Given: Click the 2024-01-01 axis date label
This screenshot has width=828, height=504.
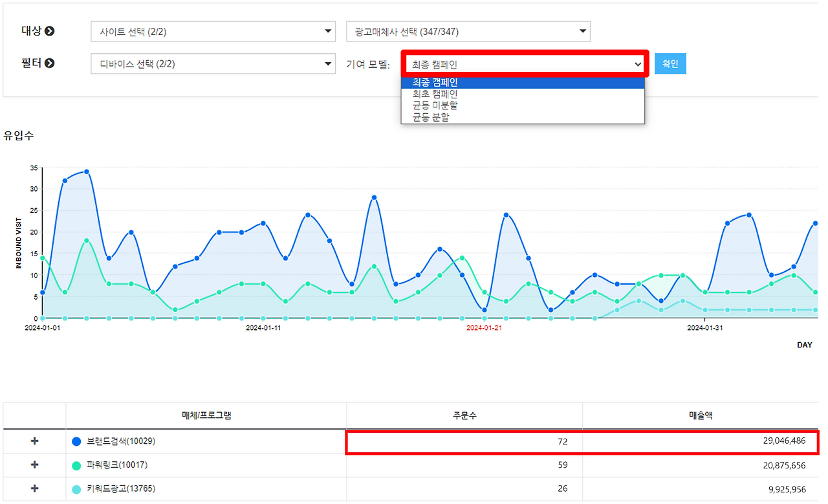Looking at the screenshot, I should point(42,328).
